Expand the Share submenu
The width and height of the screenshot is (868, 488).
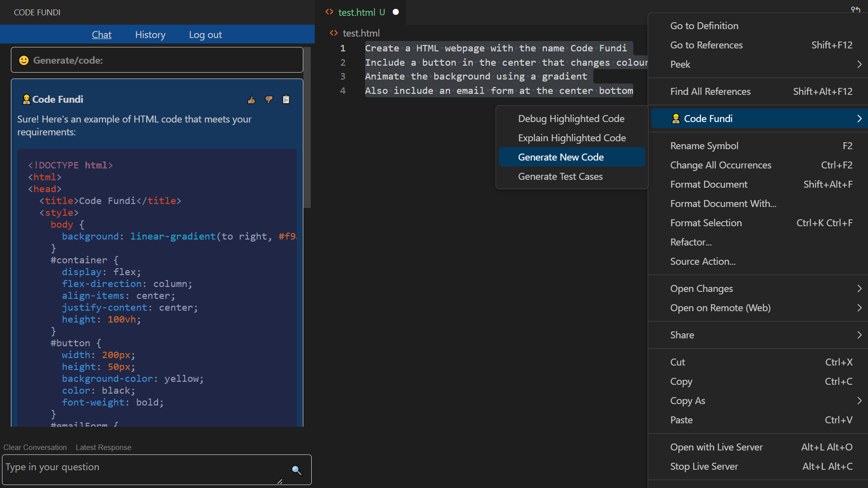pyautogui.click(x=859, y=335)
